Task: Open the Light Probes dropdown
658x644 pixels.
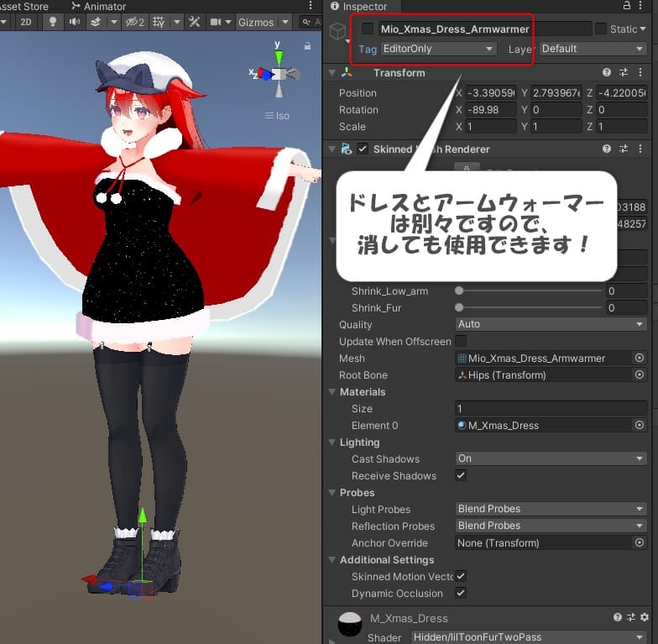Action: click(551, 509)
